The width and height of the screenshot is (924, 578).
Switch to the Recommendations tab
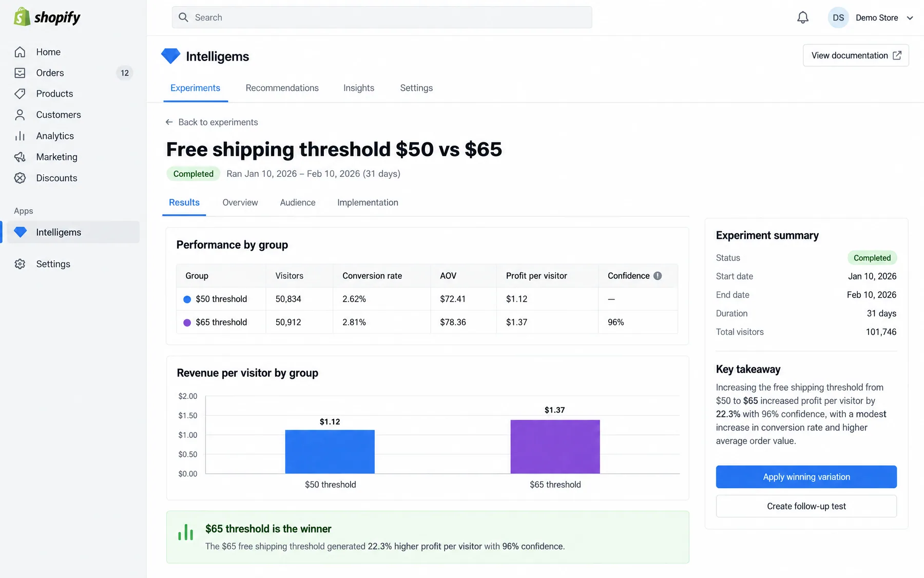[282, 88]
